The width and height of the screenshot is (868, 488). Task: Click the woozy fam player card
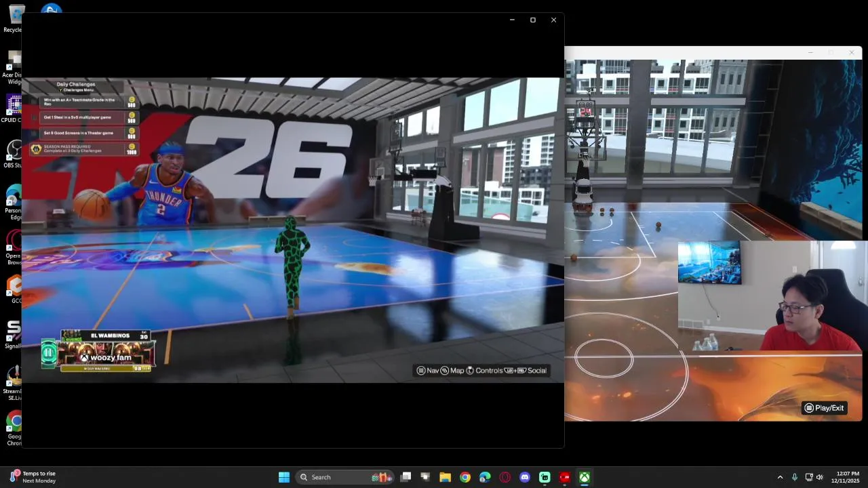tap(106, 354)
